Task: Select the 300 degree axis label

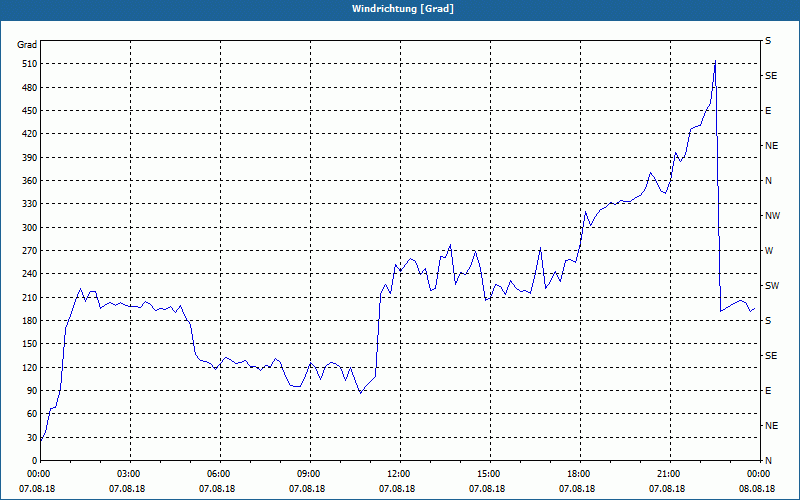Action: (30, 228)
